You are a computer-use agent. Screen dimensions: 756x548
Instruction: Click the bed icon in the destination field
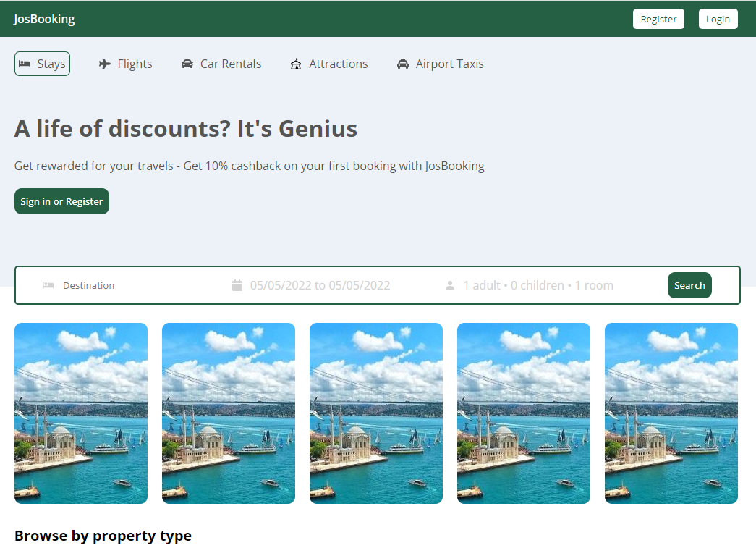pos(48,285)
